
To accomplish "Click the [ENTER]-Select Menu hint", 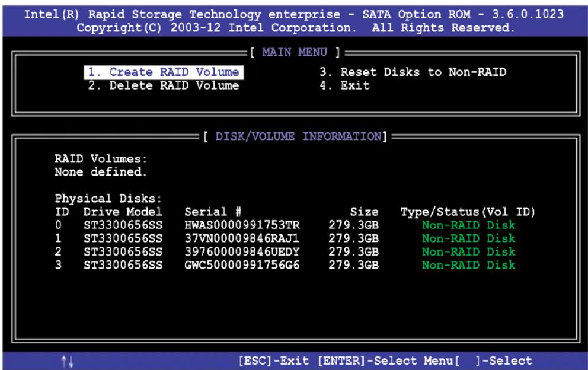I will click(x=385, y=361).
